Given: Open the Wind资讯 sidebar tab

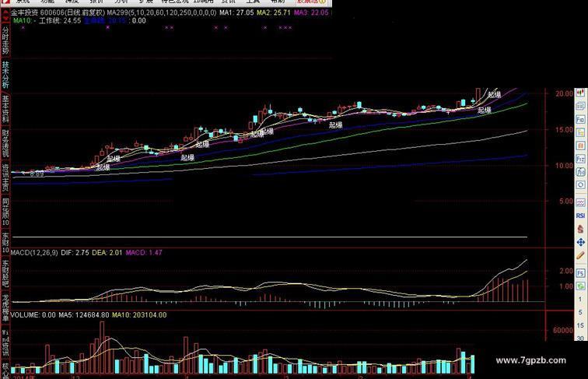Looking at the screenshot, I should pyautogui.click(x=5, y=342).
